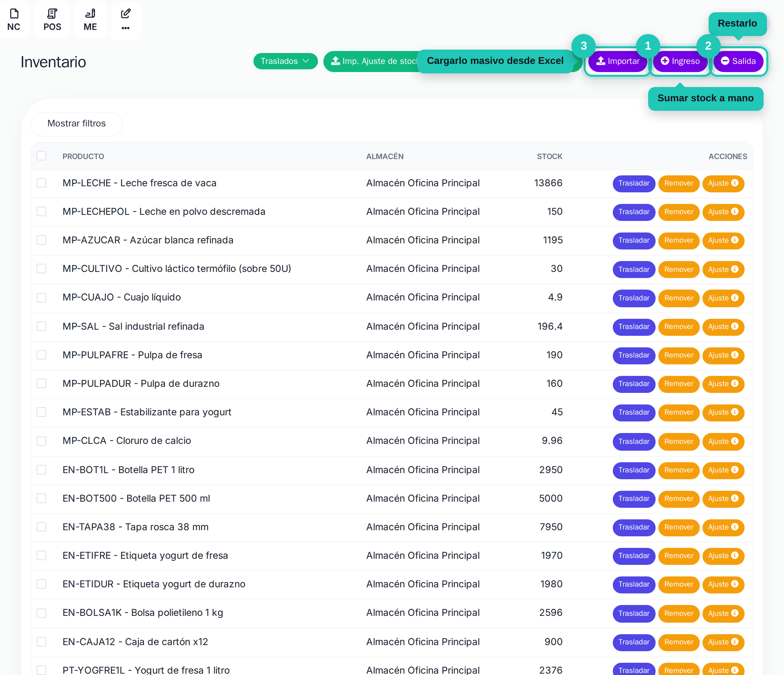Screen dimensions: 784x675
Task: Click the info icon on EN-BOT1L Ajuste
Action: [x=735, y=470]
